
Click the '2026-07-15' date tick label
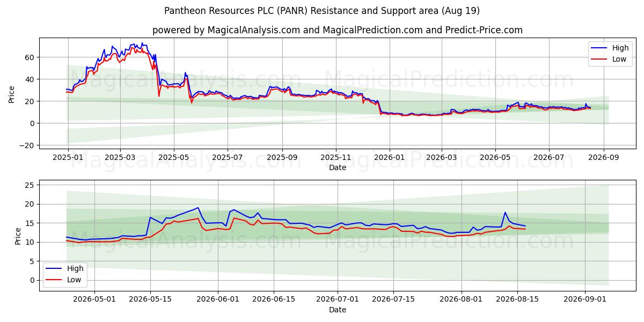coord(393,300)
